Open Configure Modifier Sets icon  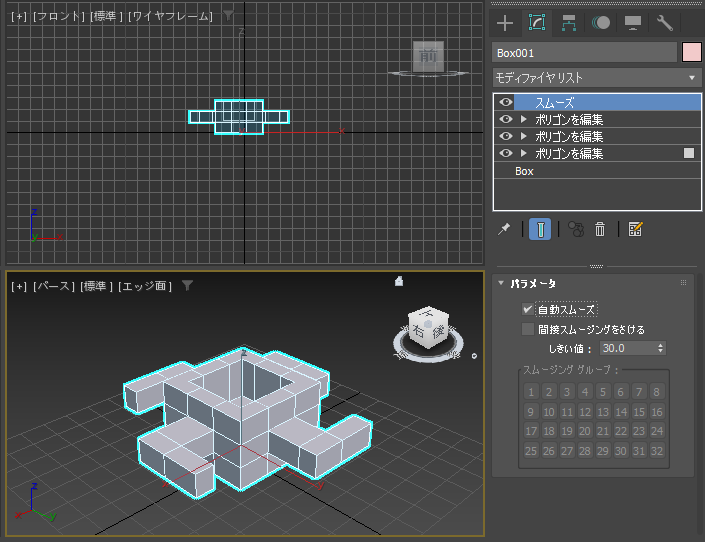(x=635, y=229)
